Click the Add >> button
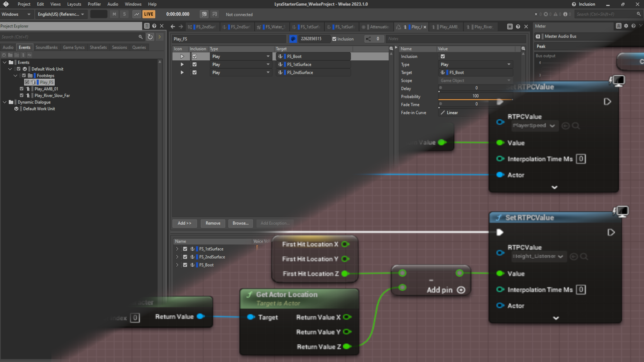Screen dimensions: 644x362 pyautogui.click(x=184, y=223)
